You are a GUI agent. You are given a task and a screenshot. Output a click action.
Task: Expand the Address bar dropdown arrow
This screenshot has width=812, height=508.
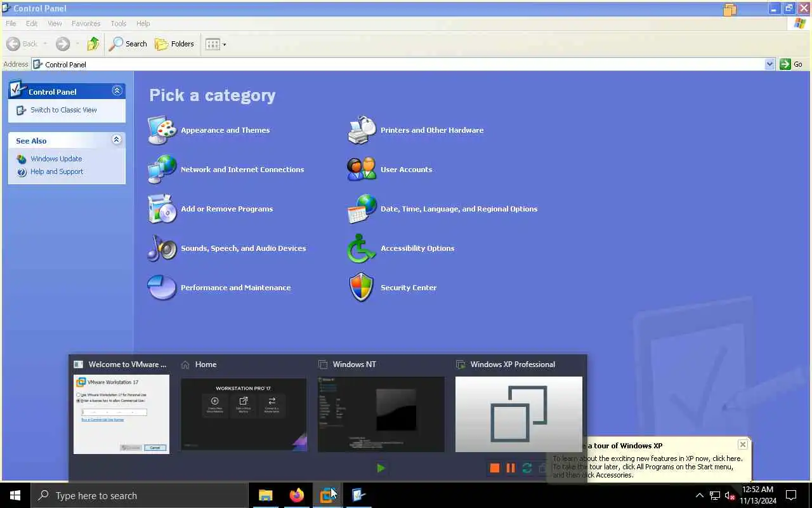coord(769,64)
